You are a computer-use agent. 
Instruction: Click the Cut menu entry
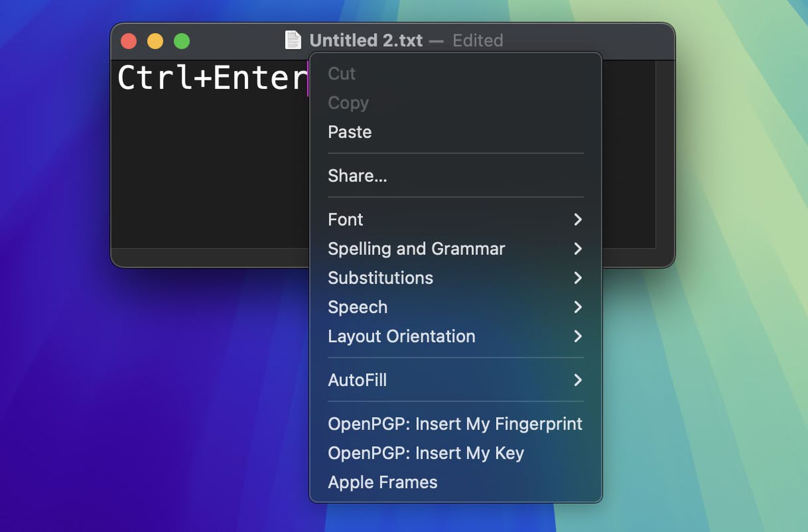456,74
